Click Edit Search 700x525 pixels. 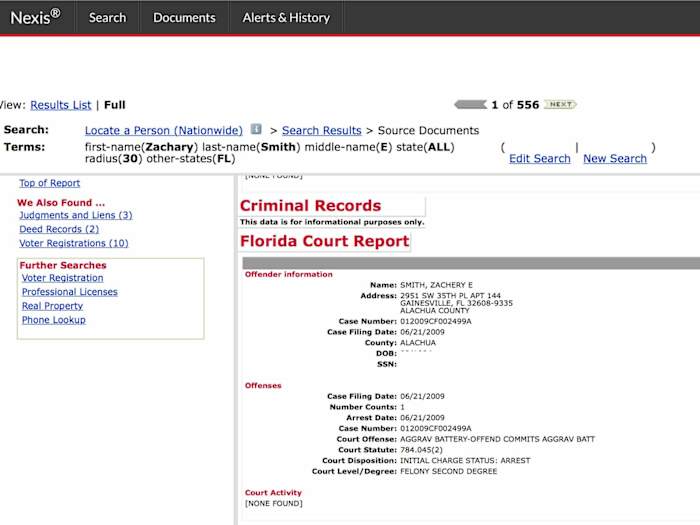[x=540, y=158]
